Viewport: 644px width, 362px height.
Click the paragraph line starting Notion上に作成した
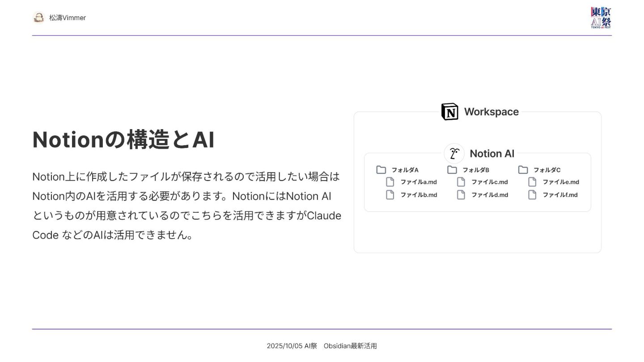[186, 177]
